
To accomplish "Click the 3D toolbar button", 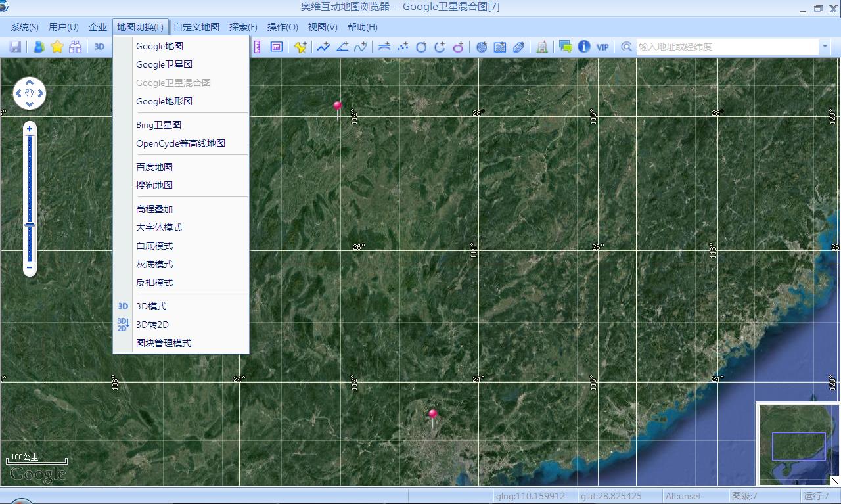I will (x=100, y=47).
